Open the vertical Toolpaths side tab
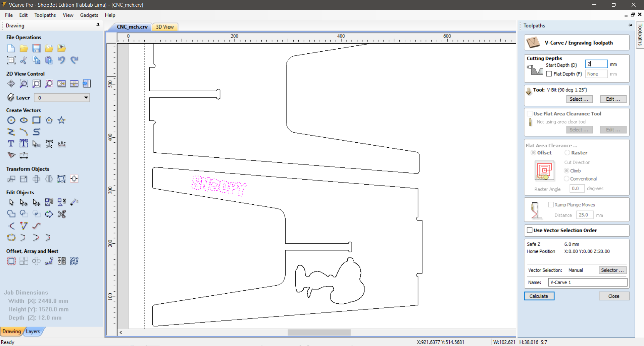644x346 pixels. pyautogui.click(x=640, y=35)
